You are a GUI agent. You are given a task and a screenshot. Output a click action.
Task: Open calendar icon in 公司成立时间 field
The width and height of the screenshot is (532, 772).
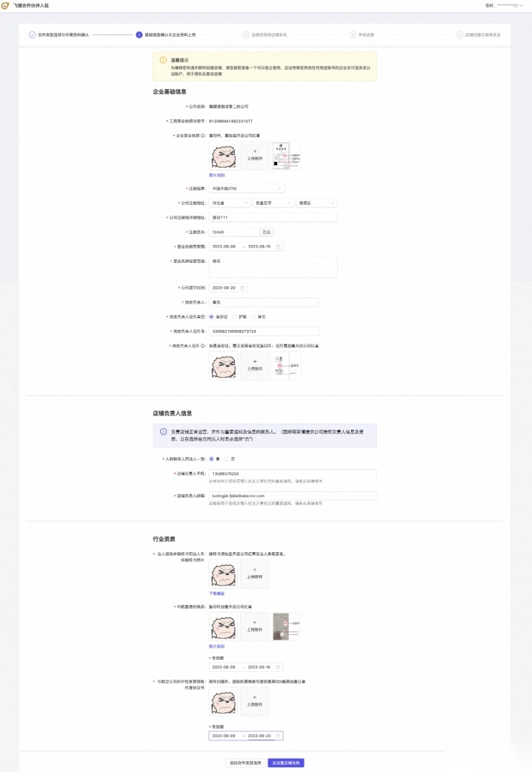[x=243, y=287]
